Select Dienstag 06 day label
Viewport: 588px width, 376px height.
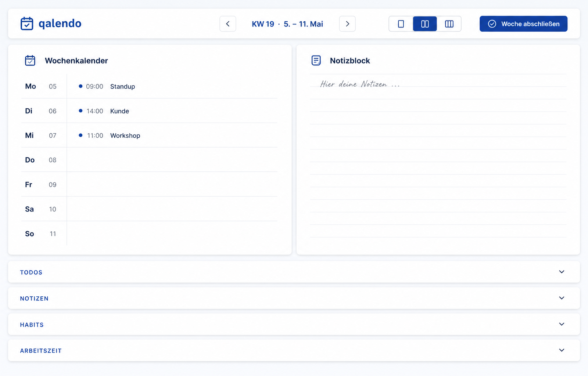[x=41, y=111]
